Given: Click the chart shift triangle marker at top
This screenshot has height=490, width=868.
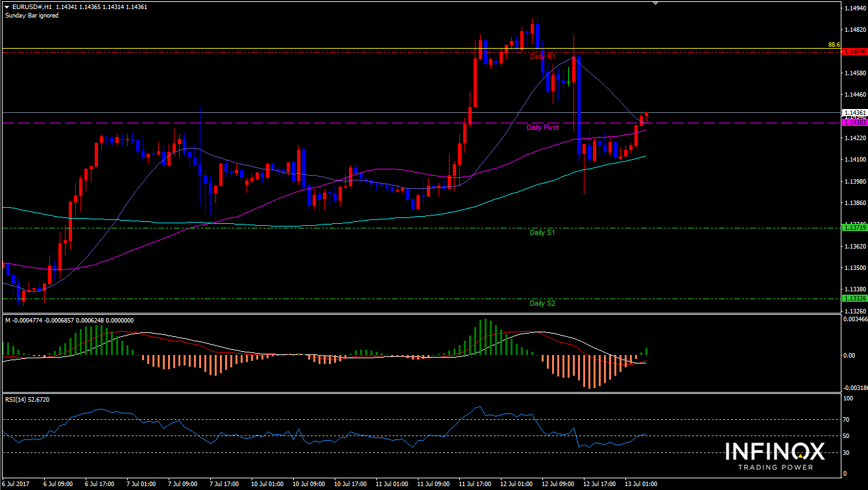Looking at the screenshot, I should [x=655, y=3].
